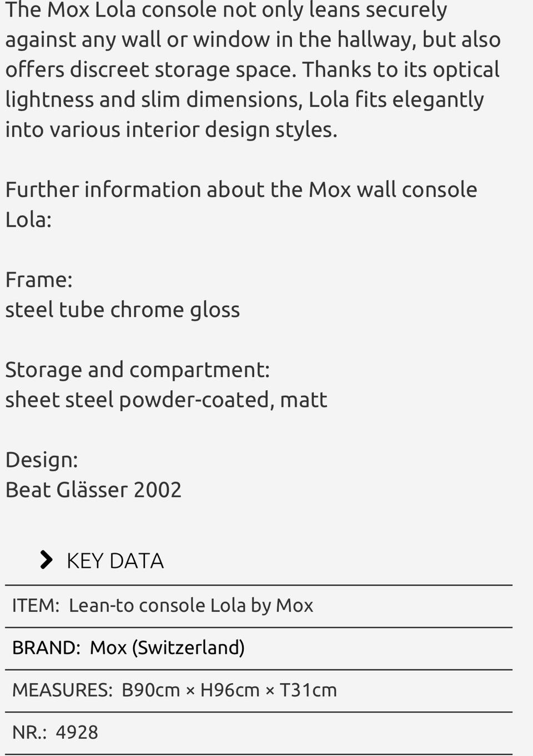Click the Frame: label
This screenshot has height=756, width=533.
pos(39,279)
